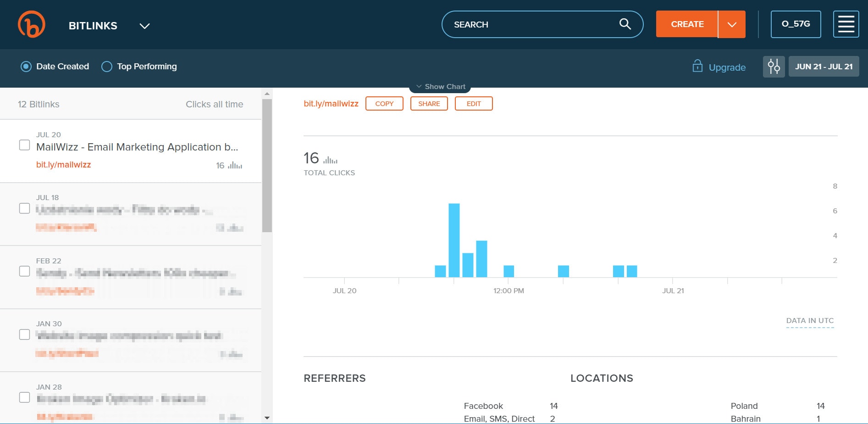Screen dimensions: 868x424
Task: Check the JAN 28 bitlink checkbox
Action: coord(25,397)
